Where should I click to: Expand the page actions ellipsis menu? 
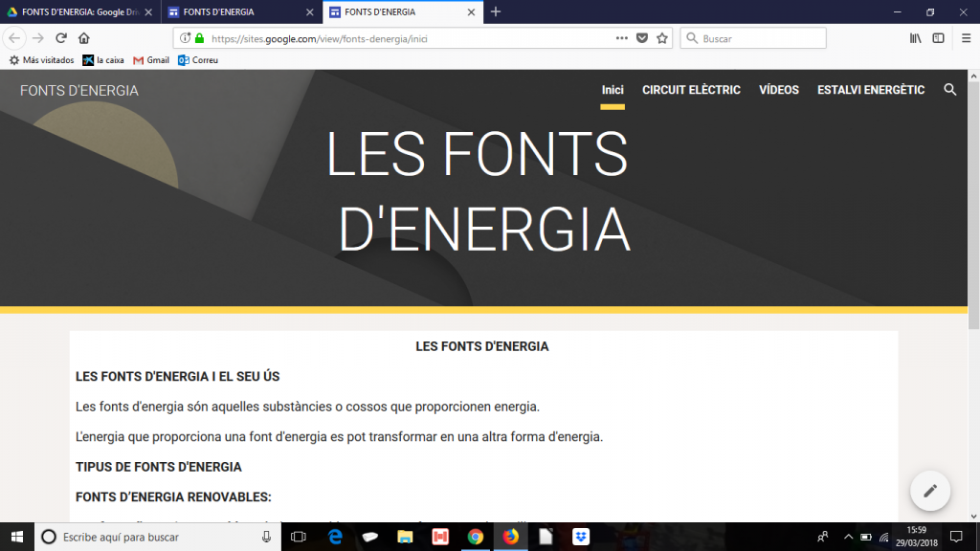click(622, 38)
